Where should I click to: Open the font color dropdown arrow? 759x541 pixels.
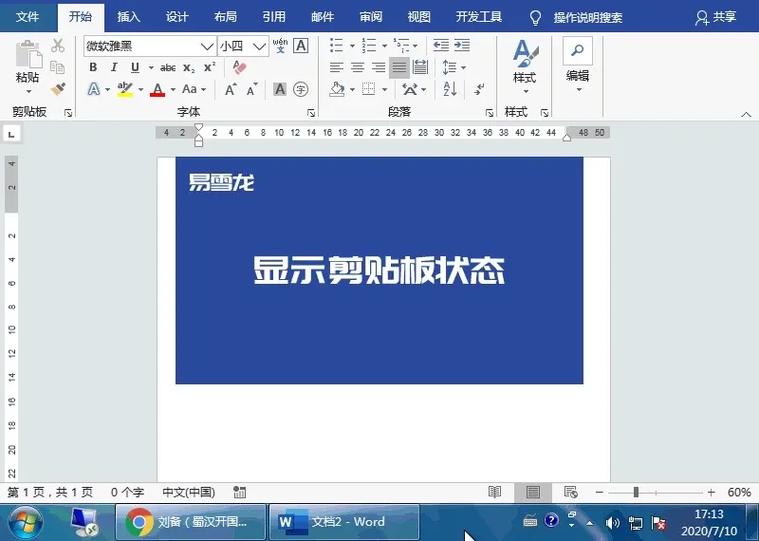(173, 90)
